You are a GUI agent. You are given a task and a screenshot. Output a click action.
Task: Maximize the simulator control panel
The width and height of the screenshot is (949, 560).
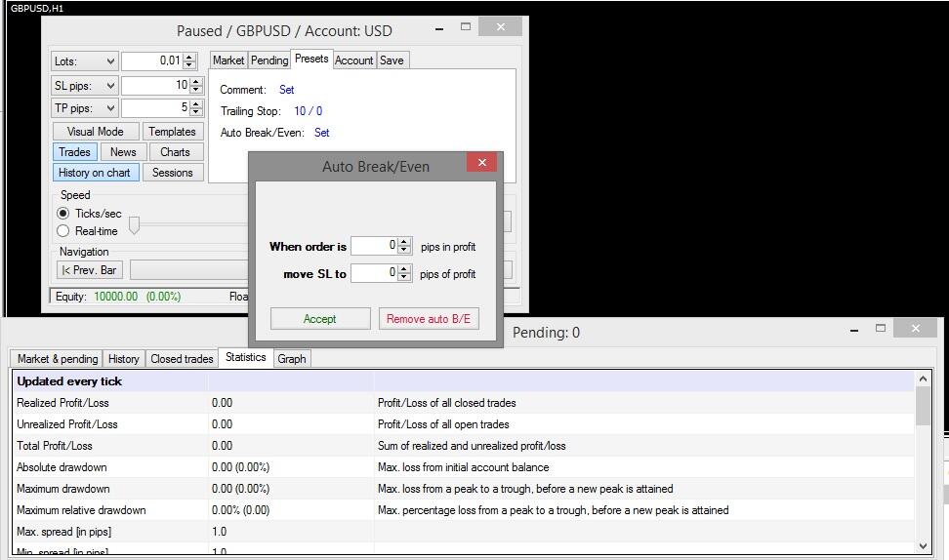click(x=466, y=26)
